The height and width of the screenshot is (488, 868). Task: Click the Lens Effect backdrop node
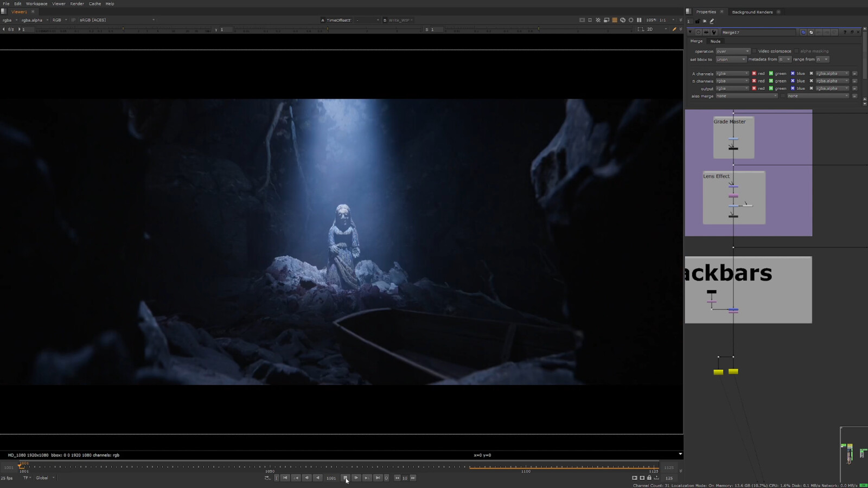pyautogui.click(x=734, y=197)
